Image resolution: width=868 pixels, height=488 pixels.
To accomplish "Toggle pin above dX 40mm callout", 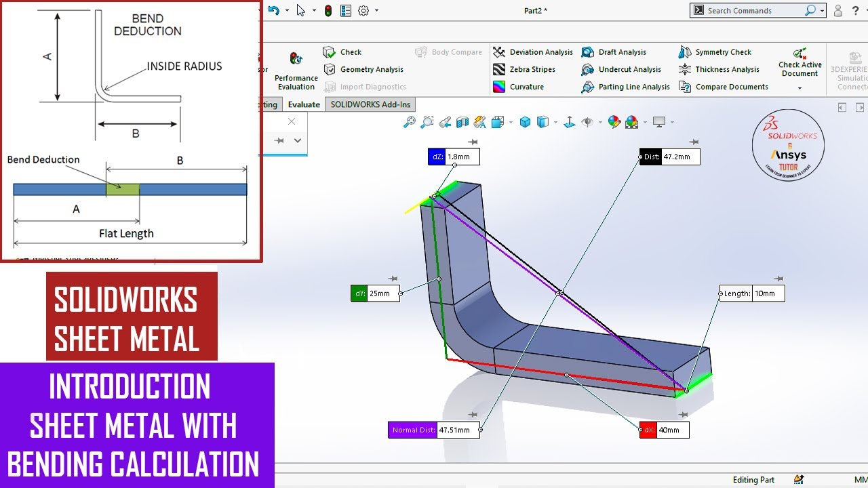I will (x=683, y=415).
